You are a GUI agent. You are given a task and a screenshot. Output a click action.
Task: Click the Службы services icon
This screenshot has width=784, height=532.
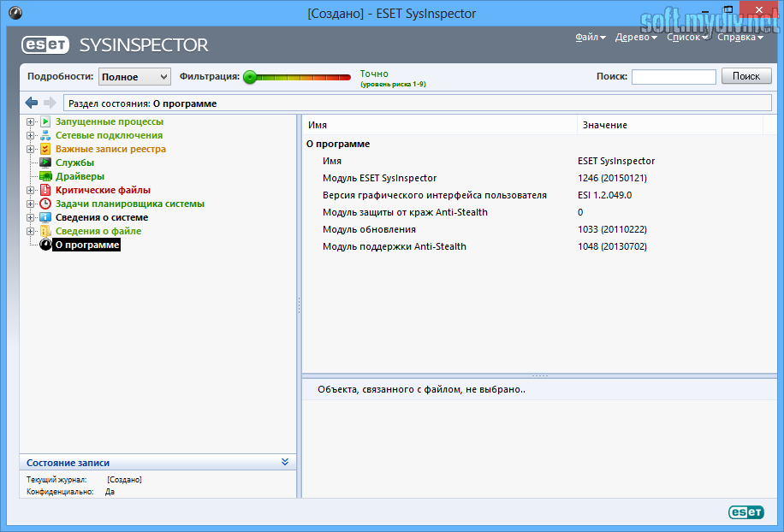click(45, 163)
